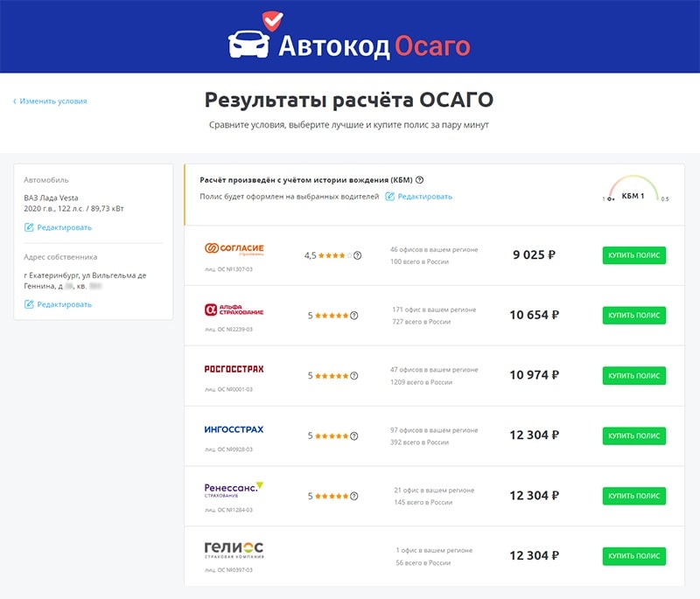This screenshot has width=700, height=599.
Task: Click rating help icon for Ингосстрах
Action: (x=354, y=435)
